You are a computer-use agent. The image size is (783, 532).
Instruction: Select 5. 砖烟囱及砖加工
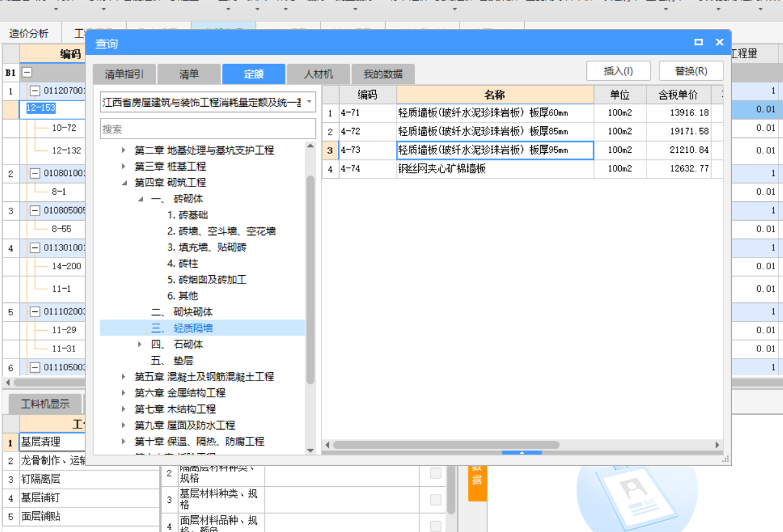(x=206, y=280)
